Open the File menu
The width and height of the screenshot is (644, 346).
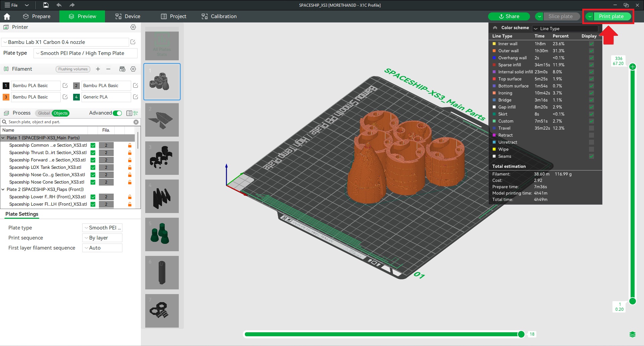pyautogui.click(x=11, y=5)
